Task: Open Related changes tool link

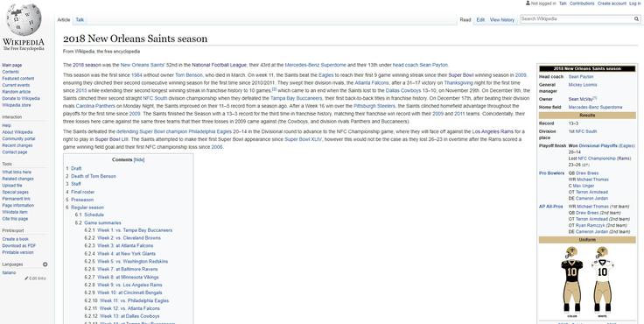Action: (x=18, y=179)
